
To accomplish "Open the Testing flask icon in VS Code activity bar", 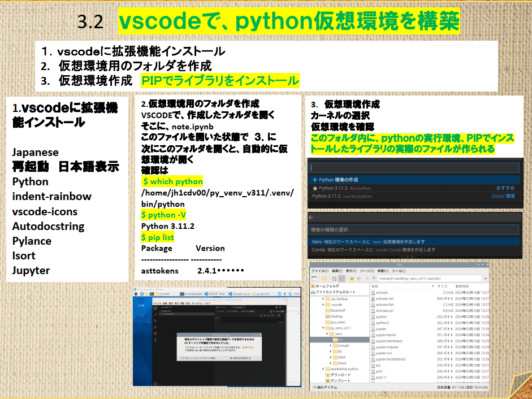I will pyautogui.click(x=155, y=340).
